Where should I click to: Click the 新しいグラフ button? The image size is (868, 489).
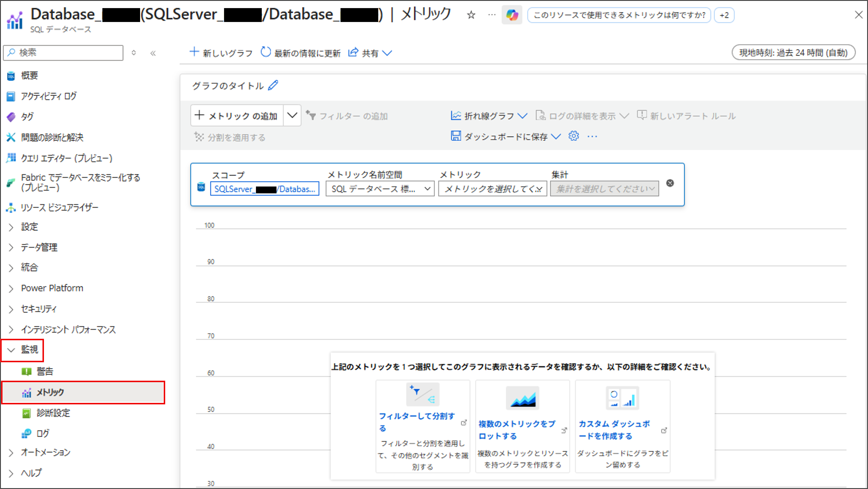tap(221, 53)
